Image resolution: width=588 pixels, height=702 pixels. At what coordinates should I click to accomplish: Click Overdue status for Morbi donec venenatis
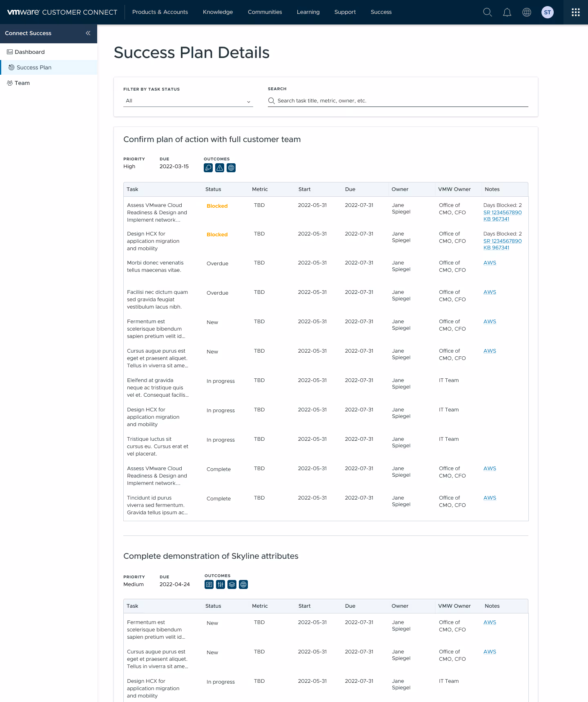tap(217, 264)
